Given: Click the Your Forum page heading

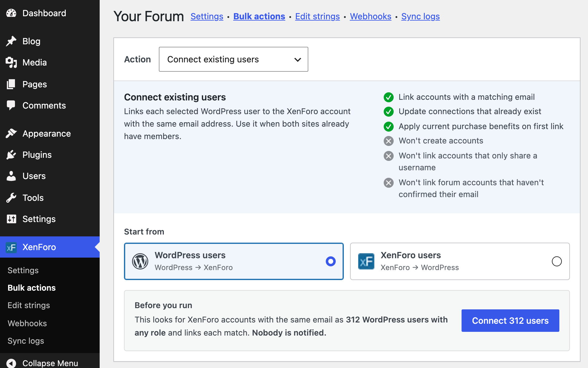Looking at the screenshot, I should pyautogui.click(x=149, y=16).
